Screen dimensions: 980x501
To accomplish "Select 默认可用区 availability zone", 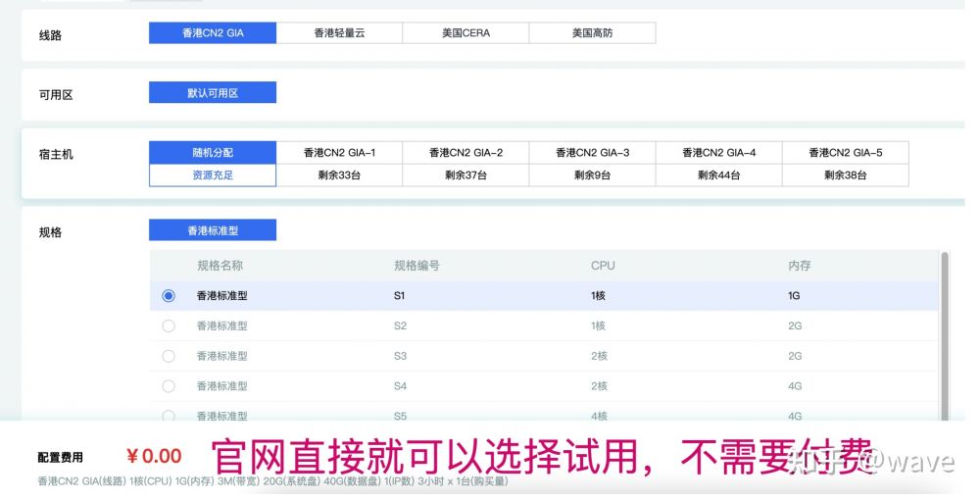I will [x=213, y=93].
